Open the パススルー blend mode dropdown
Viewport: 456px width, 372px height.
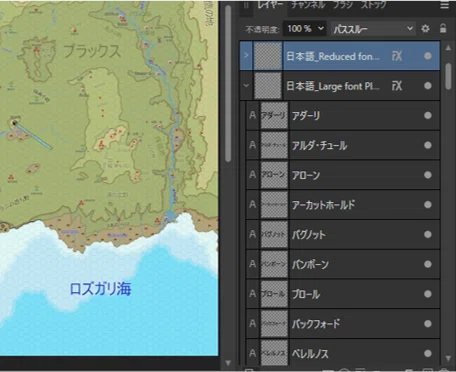tap(373, 29)
